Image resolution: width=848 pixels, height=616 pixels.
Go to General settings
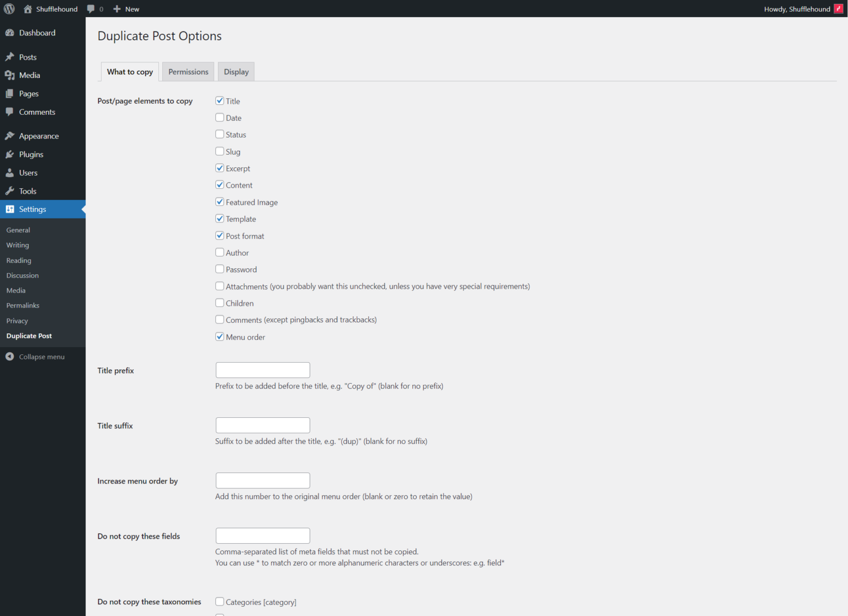pos(18,230)
